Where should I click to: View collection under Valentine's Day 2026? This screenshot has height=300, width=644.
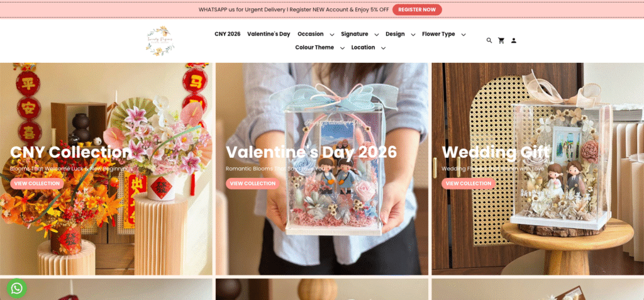253,183
